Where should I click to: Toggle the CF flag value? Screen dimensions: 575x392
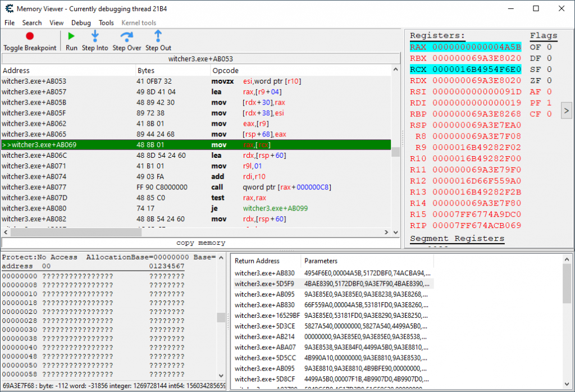pos(549,114)
